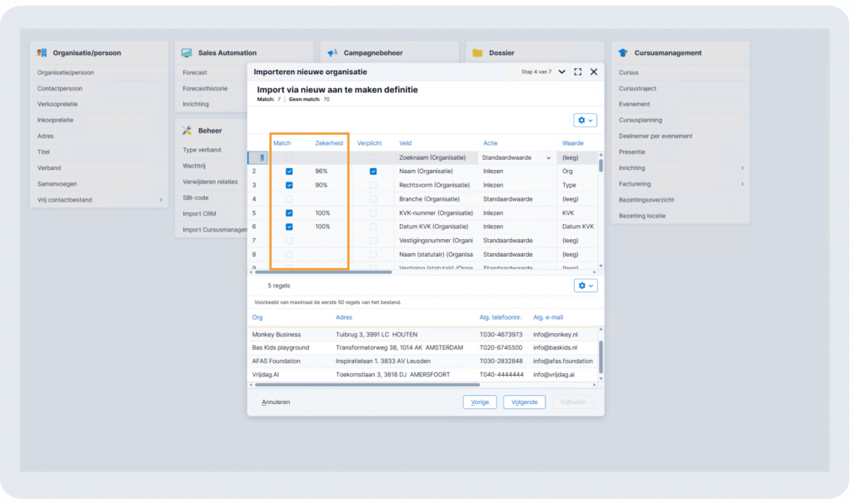Open Cursusplanning menu item
Screen dimensions: 853x504
(641, 120)
